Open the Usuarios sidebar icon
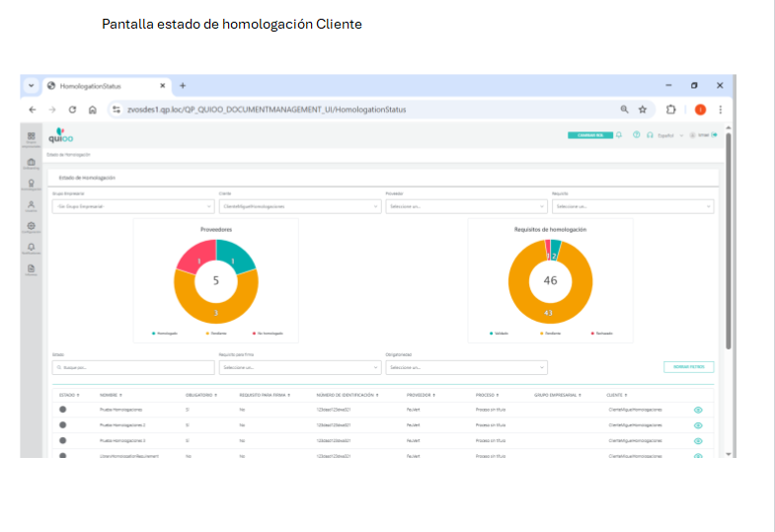775x532 pixels. (x=32, y=205)
